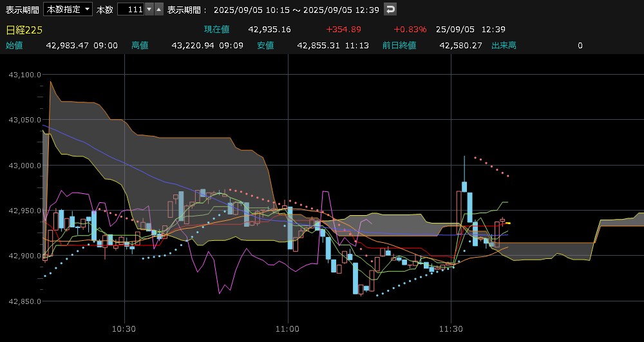Image resolution: width=644 pixels, height=342 pixels.
Task: Select the 日経225 index name
Action: 24,30
